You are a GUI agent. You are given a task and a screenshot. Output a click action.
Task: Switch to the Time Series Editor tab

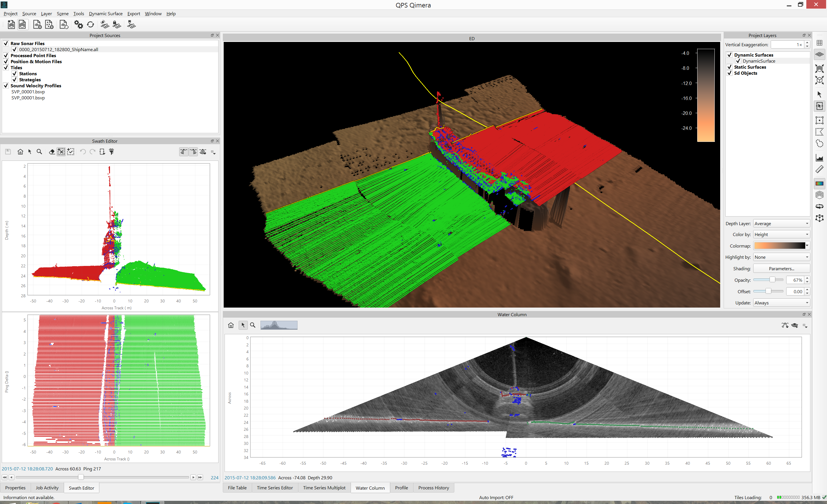[275, 488]
